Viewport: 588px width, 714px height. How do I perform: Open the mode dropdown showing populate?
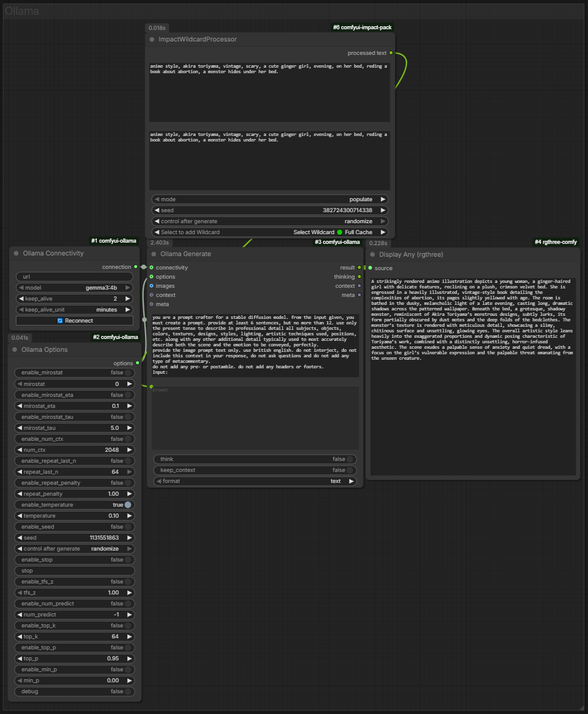[271, 199]
